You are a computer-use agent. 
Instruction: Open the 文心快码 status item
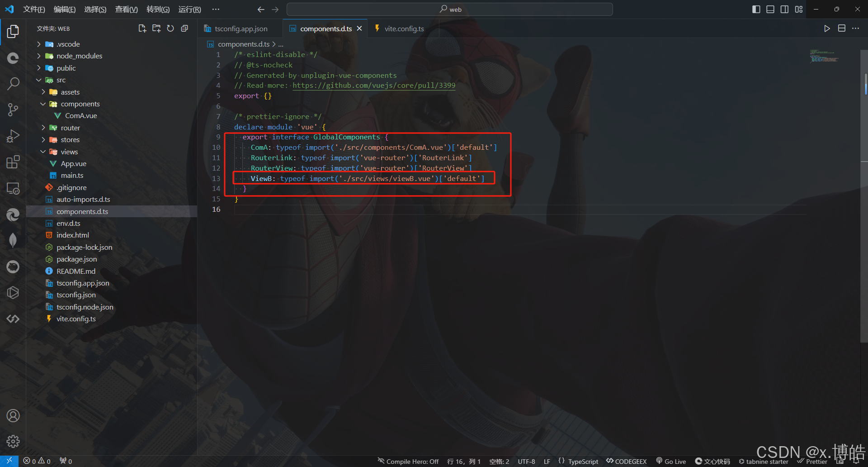pyautogui.click(x=712, y=461)
